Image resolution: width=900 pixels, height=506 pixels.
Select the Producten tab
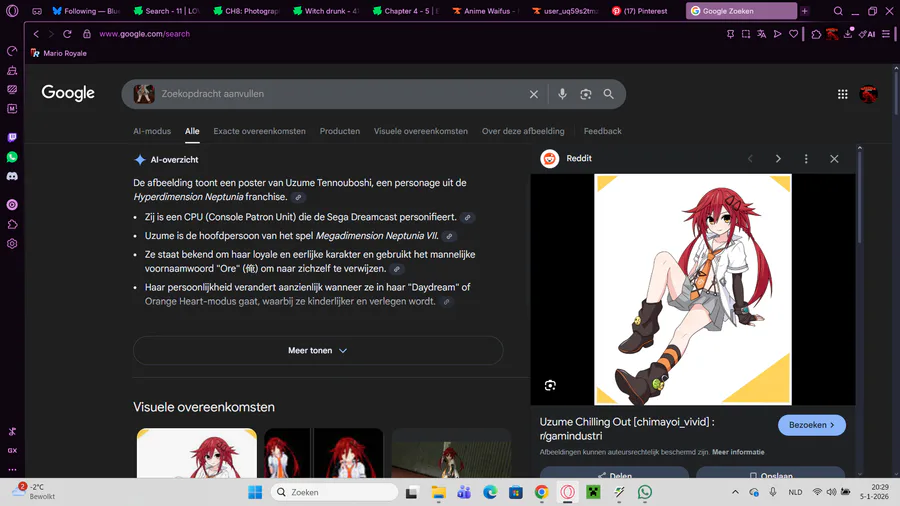[x=340, y=131]
